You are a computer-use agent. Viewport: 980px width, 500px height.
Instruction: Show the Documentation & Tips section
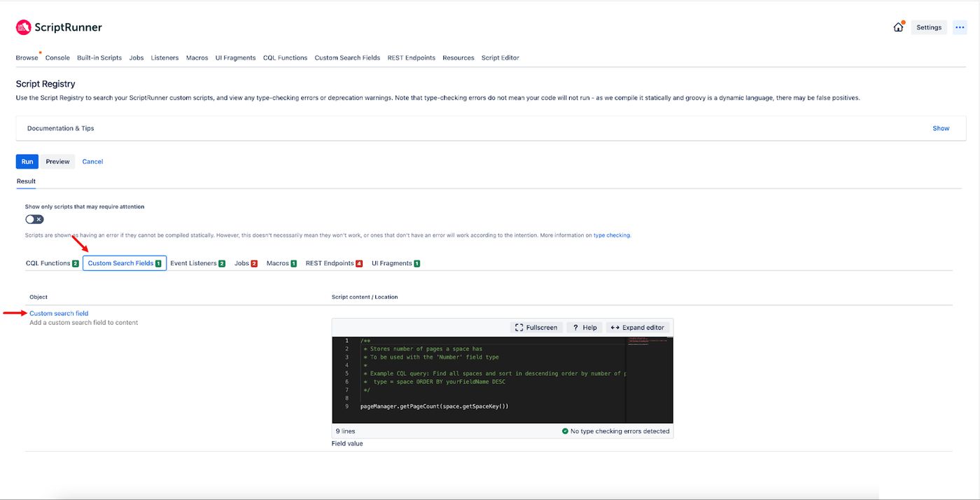coord(941,128)
